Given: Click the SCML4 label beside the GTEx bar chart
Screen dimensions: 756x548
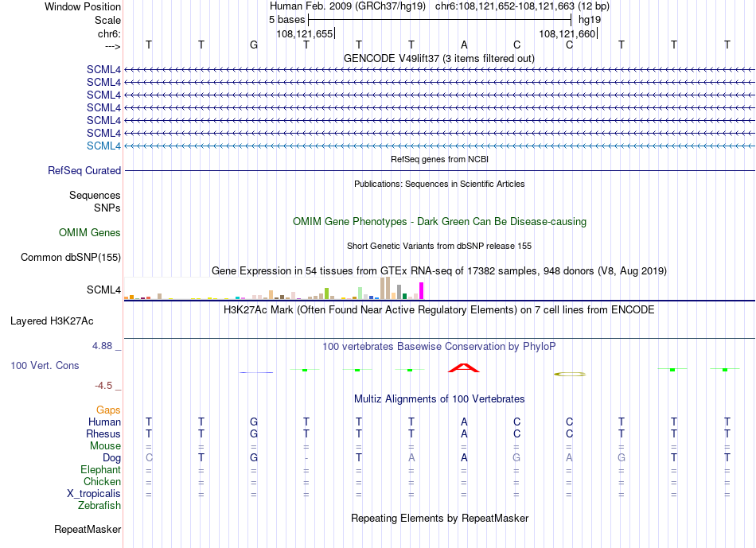Looking at the screenshot, I should point(103,290).
